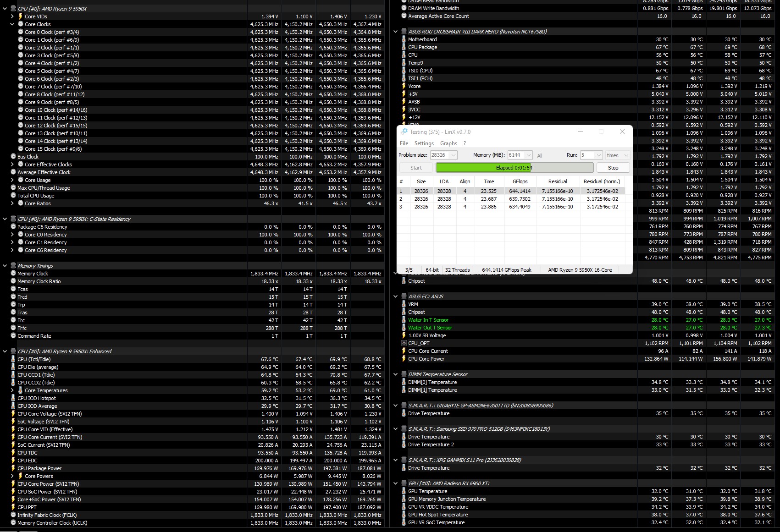Click the lightning icon for CPU Core Voltage (SVI2 TFN)
This screenshot has width=780, height=532.
coord(13,414)
